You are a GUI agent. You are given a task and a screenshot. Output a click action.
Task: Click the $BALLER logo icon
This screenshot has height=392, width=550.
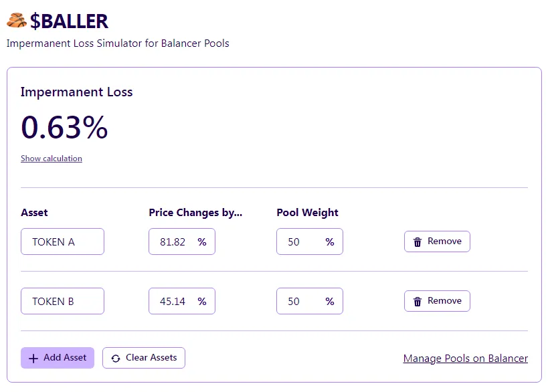point(17,21)
